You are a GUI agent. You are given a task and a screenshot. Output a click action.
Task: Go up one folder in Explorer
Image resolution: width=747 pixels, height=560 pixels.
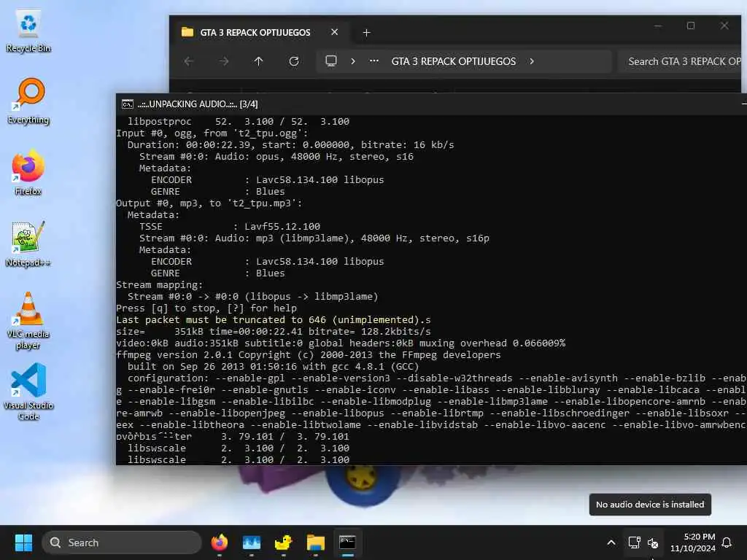pos(259,61)
